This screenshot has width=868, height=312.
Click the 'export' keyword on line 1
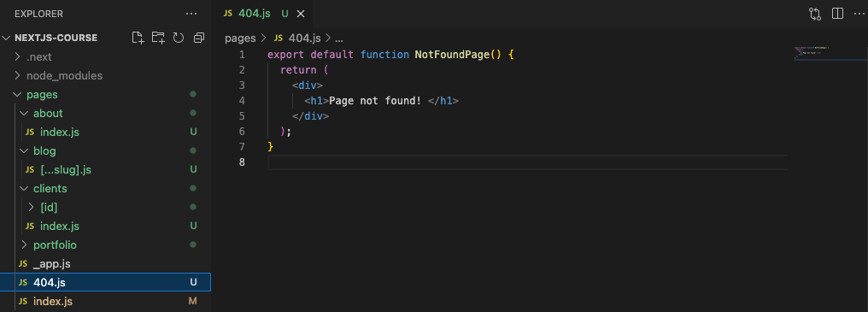[x=285, y=55]
